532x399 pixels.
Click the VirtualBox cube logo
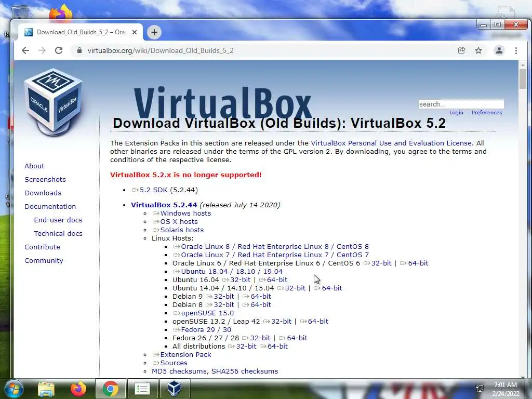54,102
